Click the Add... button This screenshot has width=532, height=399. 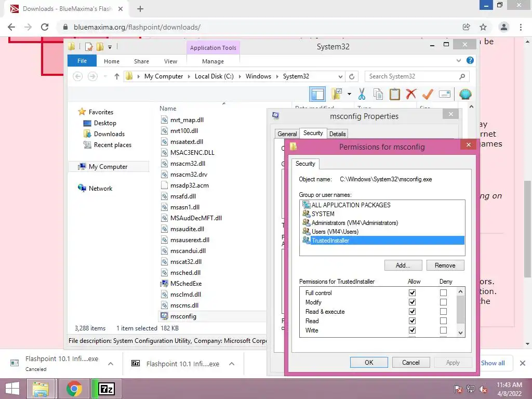pos(403,265)
